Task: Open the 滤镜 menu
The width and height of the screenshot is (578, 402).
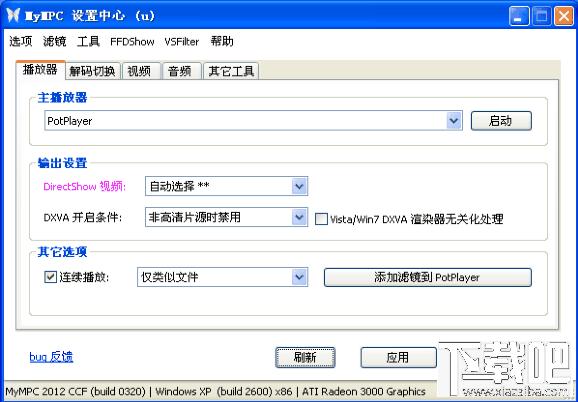Action: pos(55,41)
